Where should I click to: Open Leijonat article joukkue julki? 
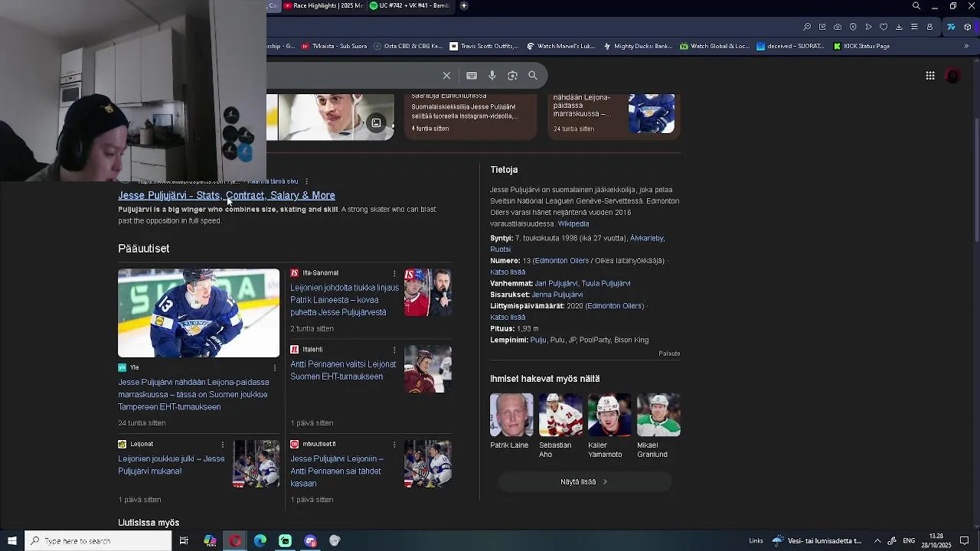point(171,465)
